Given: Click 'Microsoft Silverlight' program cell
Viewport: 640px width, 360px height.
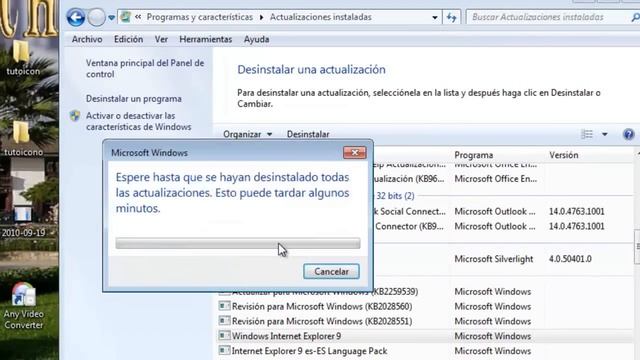Looking at the screenshot, I should tap(494, 259).
